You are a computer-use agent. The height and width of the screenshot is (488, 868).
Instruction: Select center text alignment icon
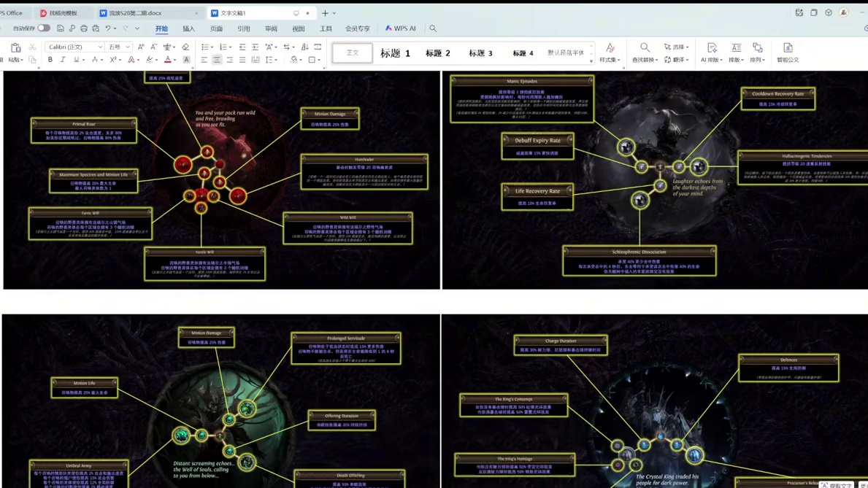[217, 60]
